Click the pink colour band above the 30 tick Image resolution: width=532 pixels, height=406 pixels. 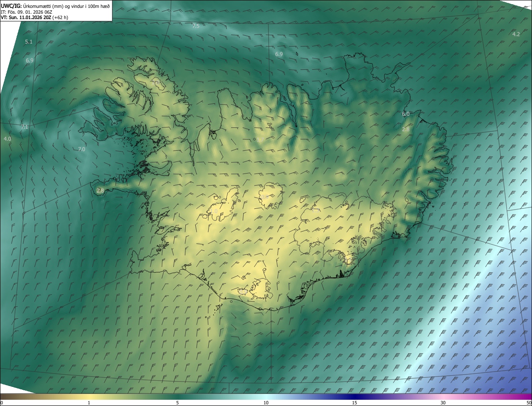(443, 396)
